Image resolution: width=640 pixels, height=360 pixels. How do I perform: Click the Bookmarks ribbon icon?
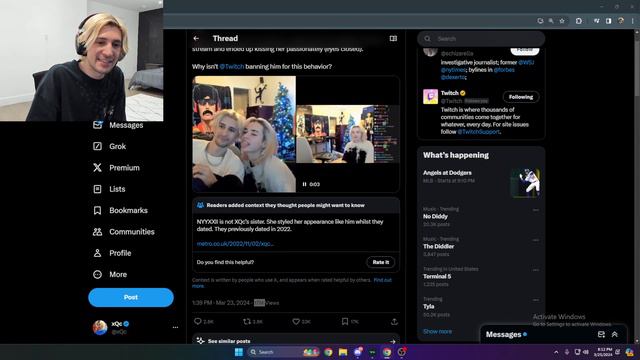(97, 211)
